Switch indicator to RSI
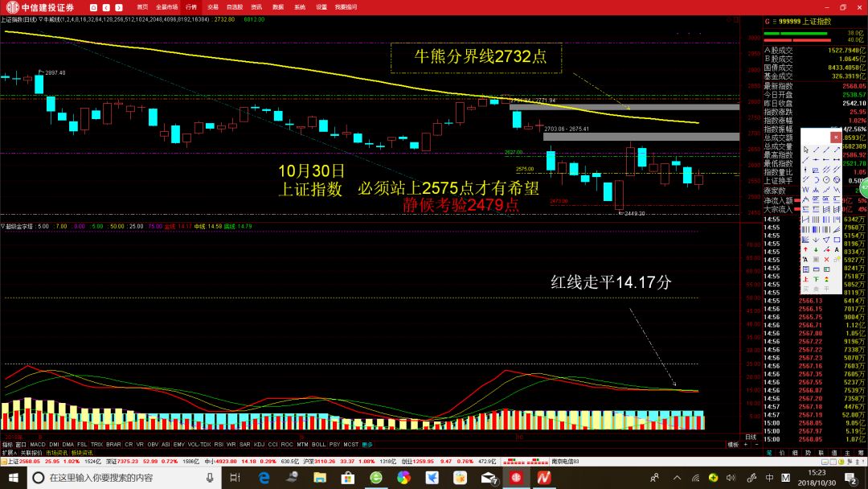Screen dimensions: 868x489 click(x=219, y=445)
